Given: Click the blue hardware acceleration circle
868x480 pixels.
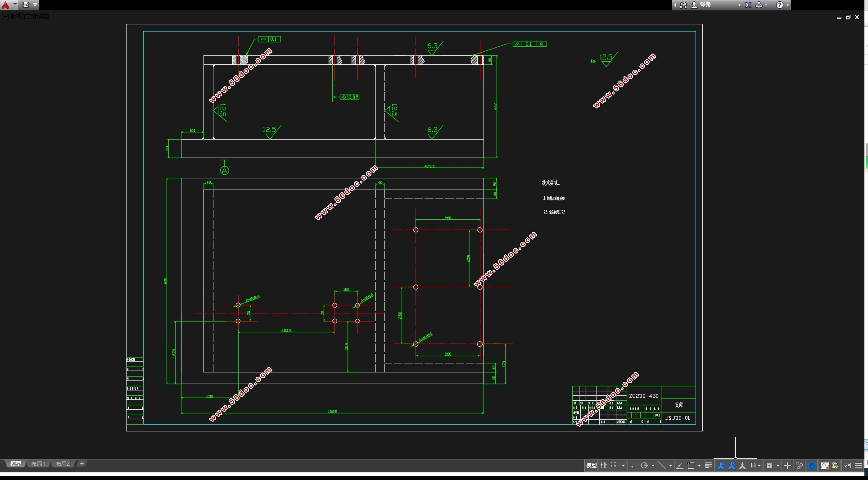Looking at the screenshot, I should click(812, 466).
